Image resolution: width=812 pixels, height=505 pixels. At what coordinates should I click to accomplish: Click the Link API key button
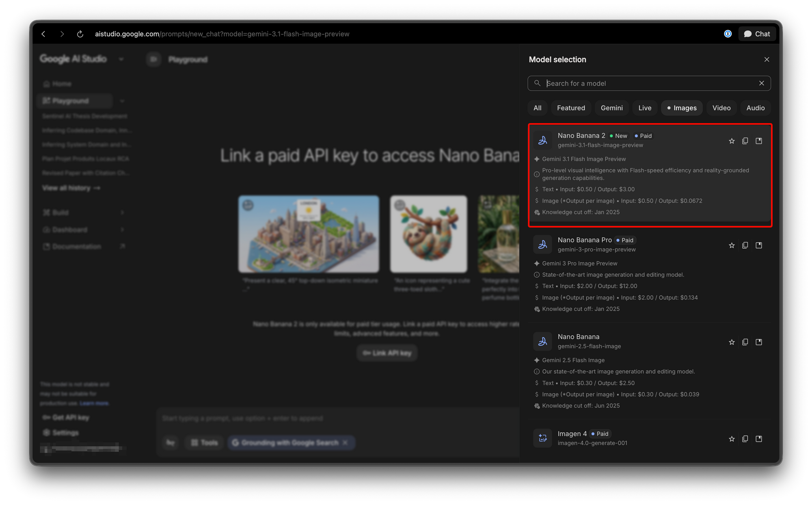point(387,353)
